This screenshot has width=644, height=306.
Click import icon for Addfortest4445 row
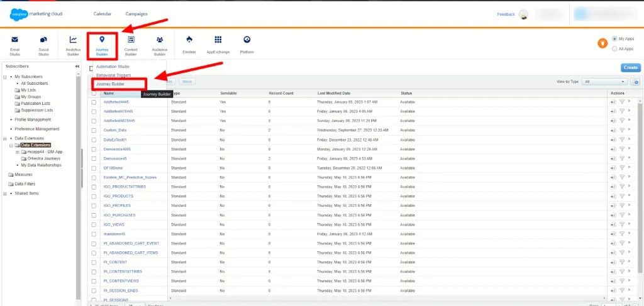point(614,102)
